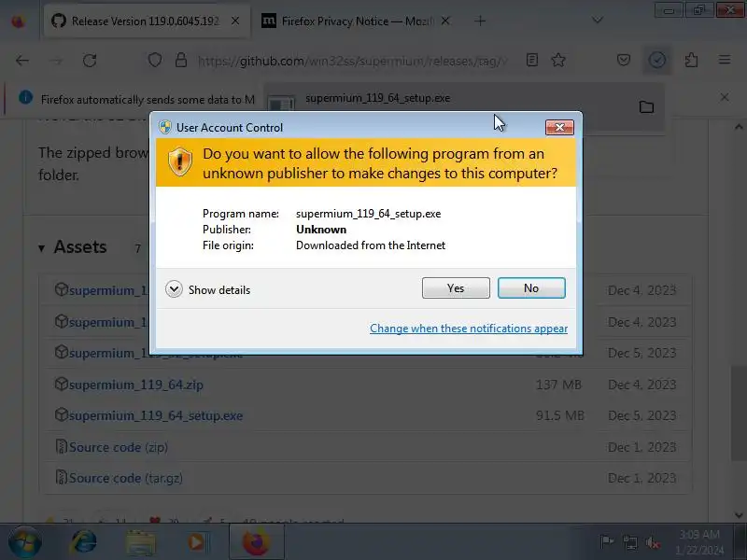The height and width of the screenshot is (560, 747).
Task: Open supermium_119_64_setup.exe in downloads panel
Action: pos(377,98)
